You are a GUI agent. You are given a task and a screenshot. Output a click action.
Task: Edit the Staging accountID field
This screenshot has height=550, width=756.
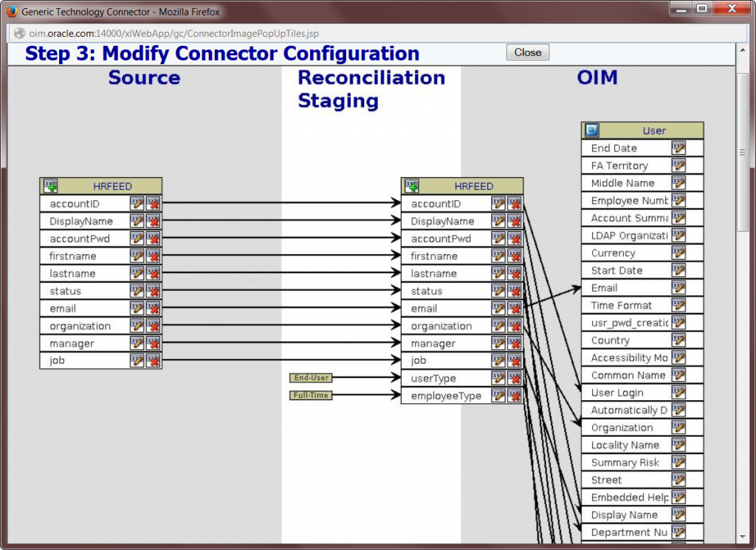click(x=498, y=204)
